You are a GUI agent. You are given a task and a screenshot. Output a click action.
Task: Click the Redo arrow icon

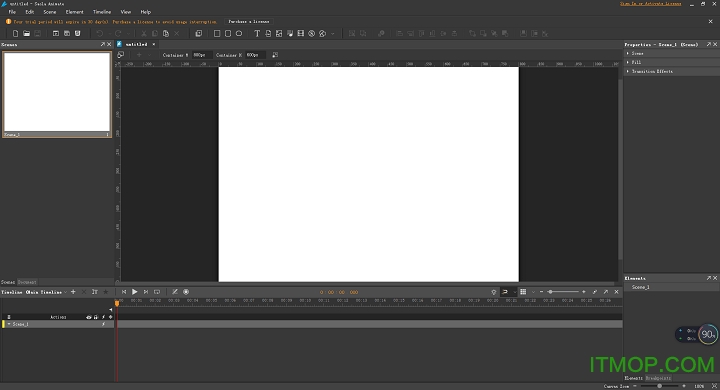click(x=118, y=34)
